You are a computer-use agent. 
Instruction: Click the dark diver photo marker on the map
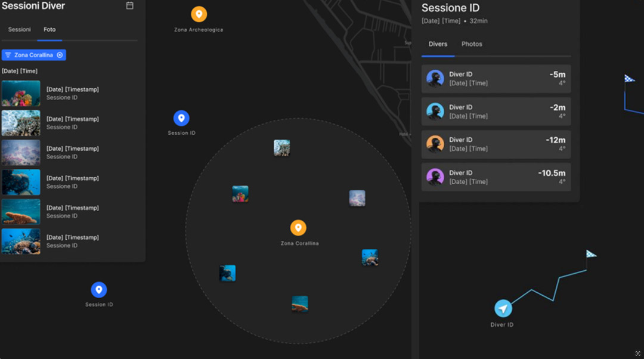click(228, 273)
